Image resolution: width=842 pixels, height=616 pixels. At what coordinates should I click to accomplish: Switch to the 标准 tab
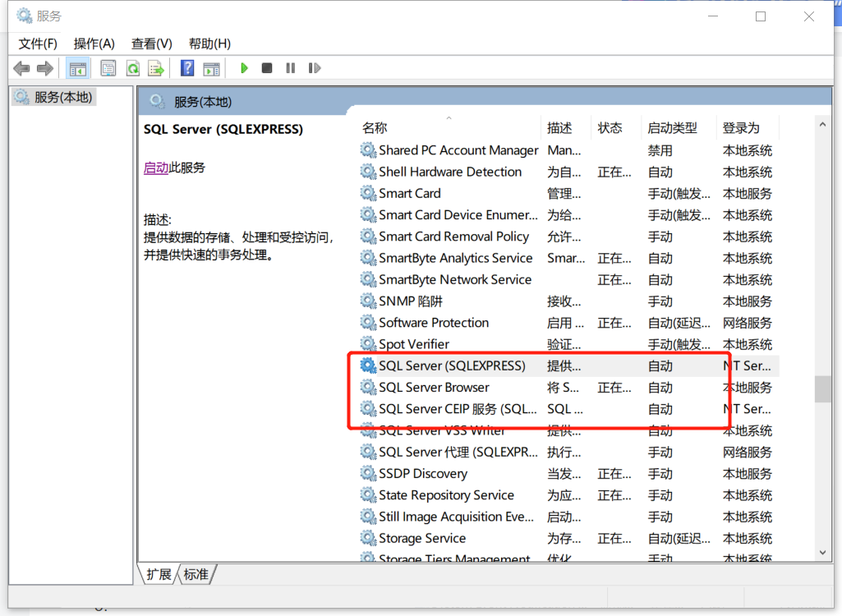coord(195,574)
